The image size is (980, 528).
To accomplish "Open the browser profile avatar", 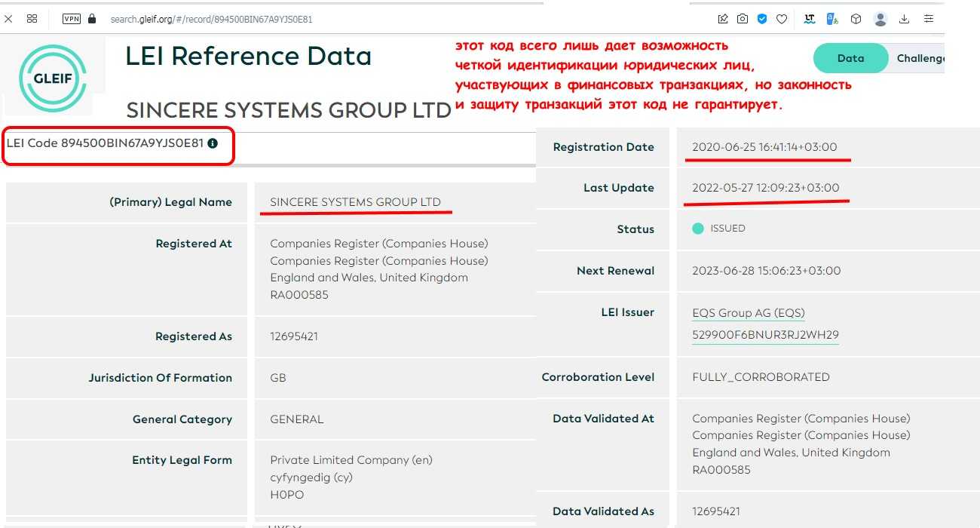I will coord(880,19).
